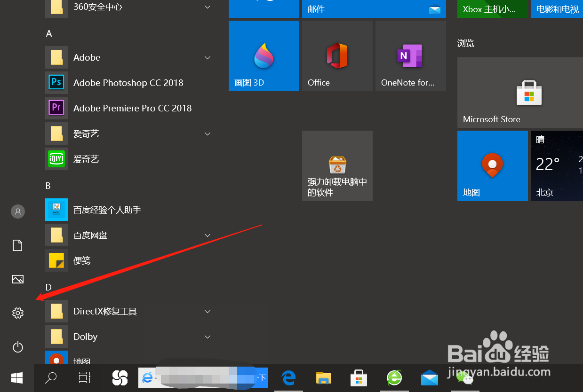
Task: Open the Power options icon
Action: click(17, 347)
